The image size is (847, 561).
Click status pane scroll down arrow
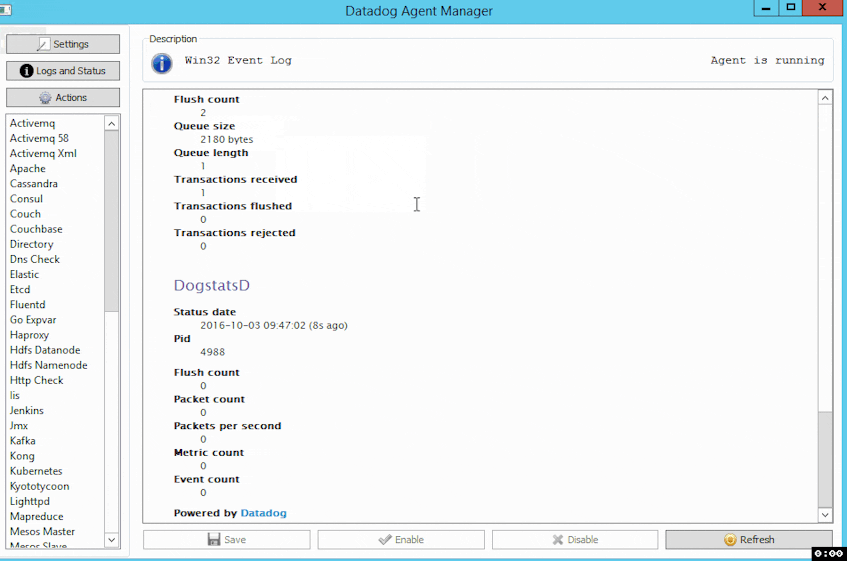[x=825, y=515]
